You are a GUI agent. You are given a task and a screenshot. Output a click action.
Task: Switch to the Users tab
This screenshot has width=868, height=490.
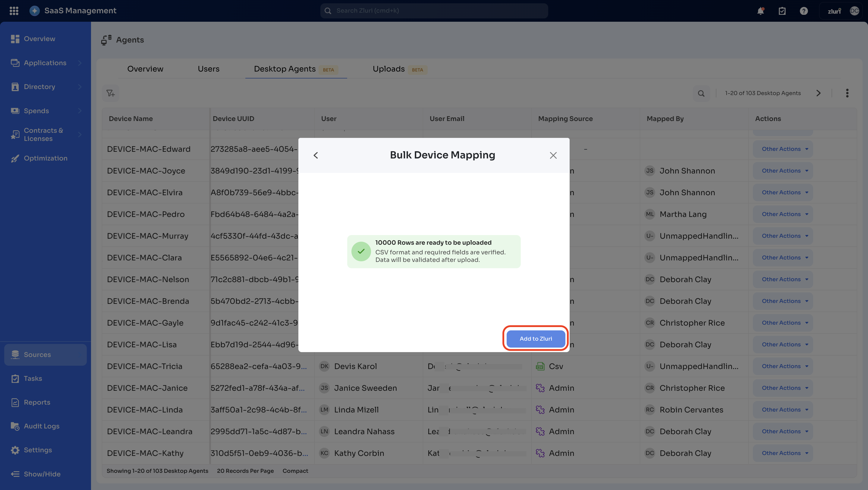tap(209, 69)
